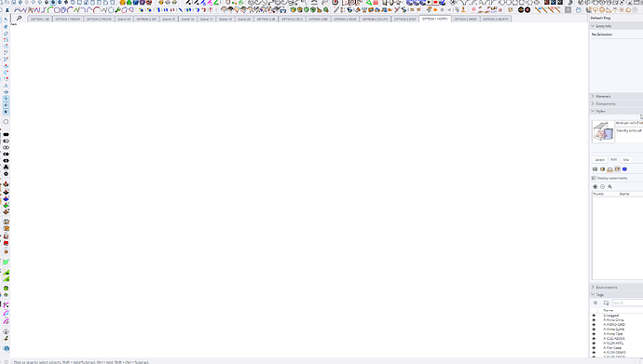Switch to OPTION 2 NORTH scene tab

(496, 19)
